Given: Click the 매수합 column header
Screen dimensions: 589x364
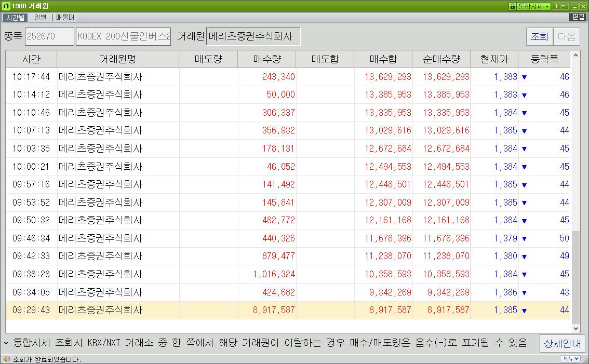Looking at the screenshot, I should pyautogui.click(x=383, y=59).
